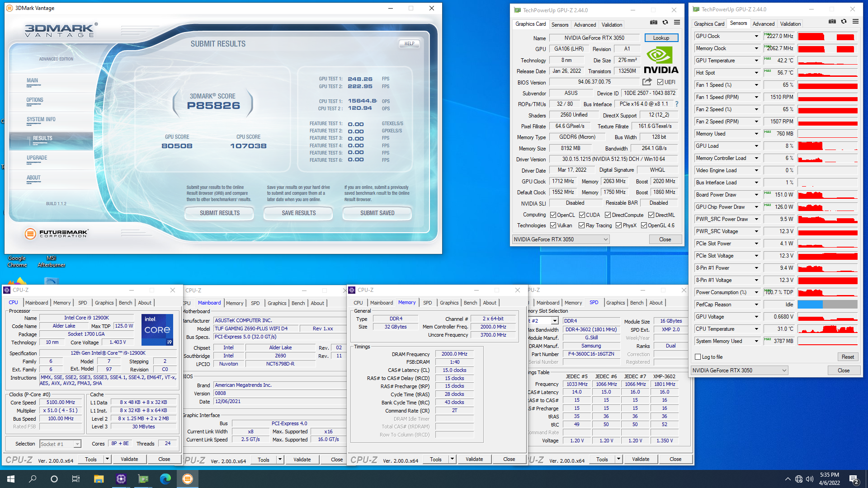Click SAVE RESULTS in 3DMark Vantage
The width and height of the screenshot is (868, 488).
(298, 213)
